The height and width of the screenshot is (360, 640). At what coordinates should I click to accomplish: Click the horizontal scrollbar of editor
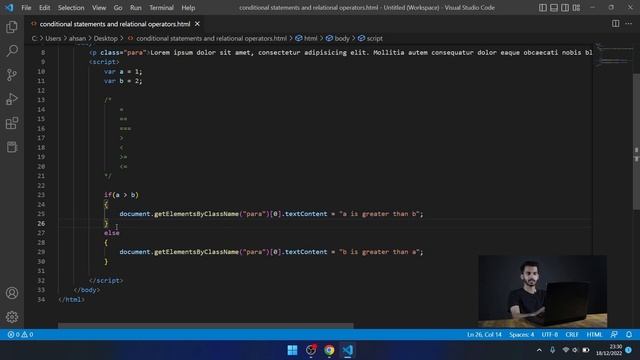pyautogui.click(x=205, y=326)
